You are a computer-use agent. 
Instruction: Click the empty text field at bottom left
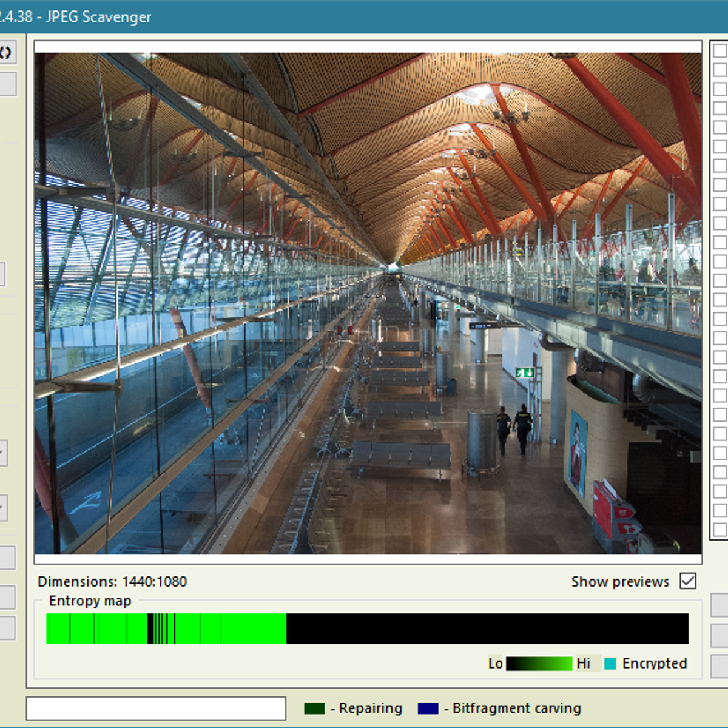(x=156, y=708)
